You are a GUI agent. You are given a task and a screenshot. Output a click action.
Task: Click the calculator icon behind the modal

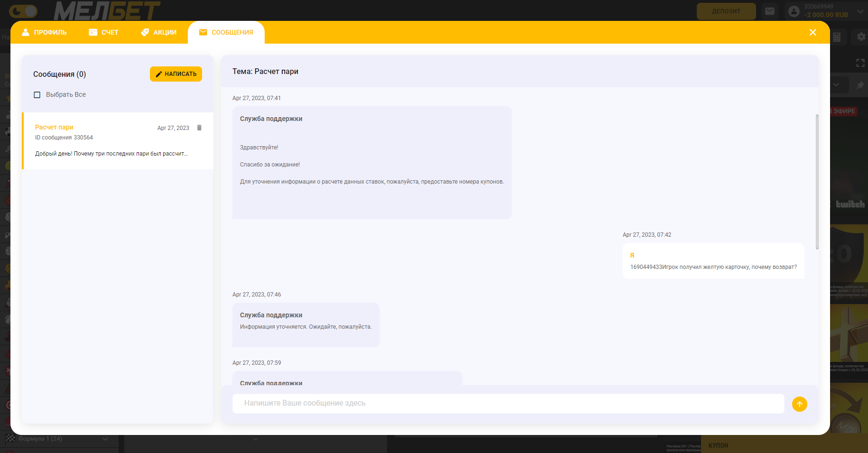click(x=837, y=37)
